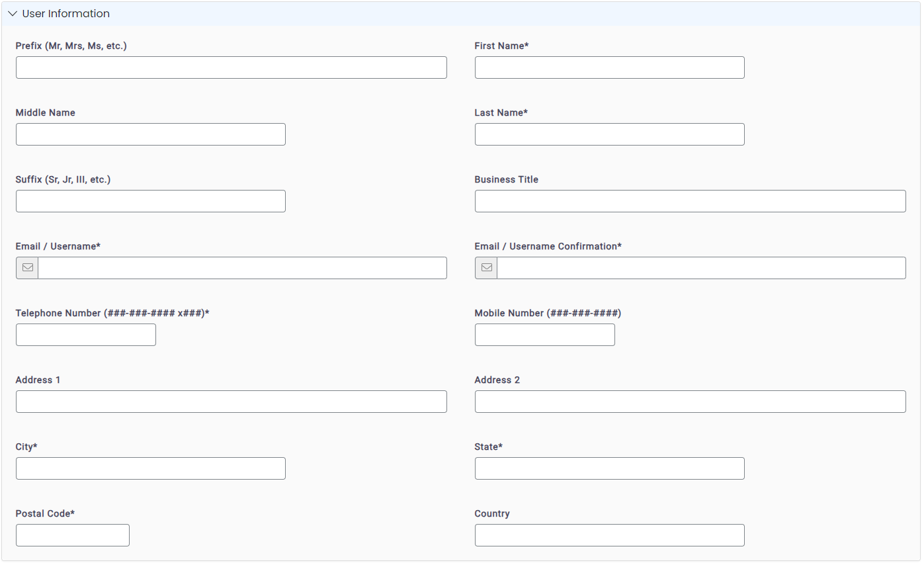Click the Suffix input box
Viewport: 924px width, 563px height.
click(150, 200)
